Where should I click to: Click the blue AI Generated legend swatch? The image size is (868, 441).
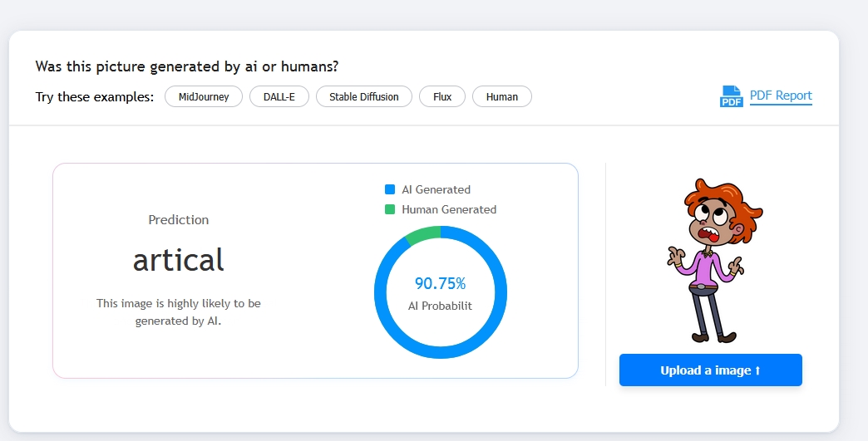390,189
